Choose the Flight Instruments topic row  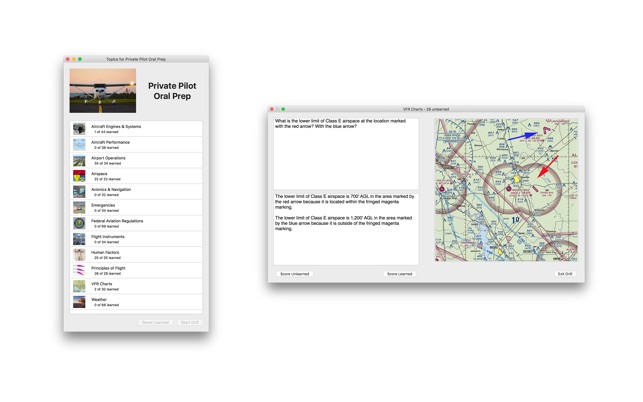[x=136, y=239]
